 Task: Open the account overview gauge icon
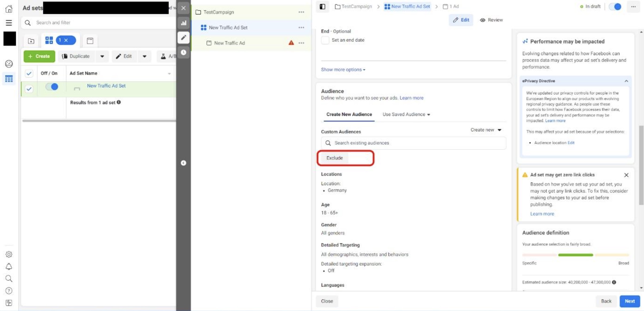pos(9,64)
